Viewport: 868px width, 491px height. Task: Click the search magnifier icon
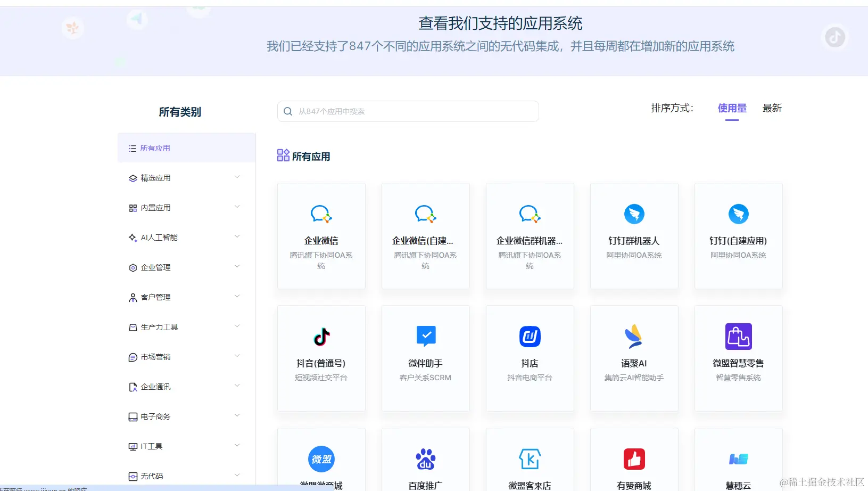tap(288, 111)
